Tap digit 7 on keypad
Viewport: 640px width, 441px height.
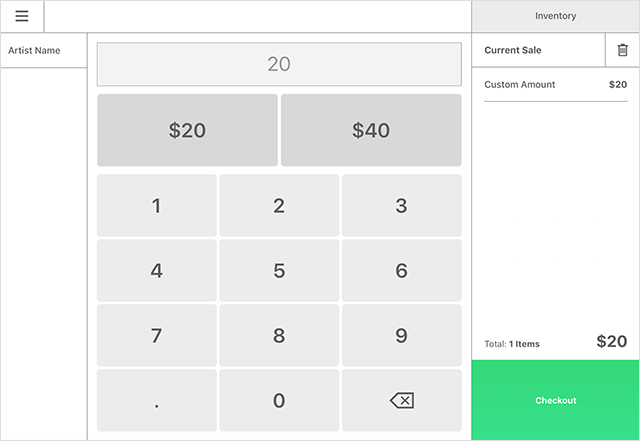[156, 336]
